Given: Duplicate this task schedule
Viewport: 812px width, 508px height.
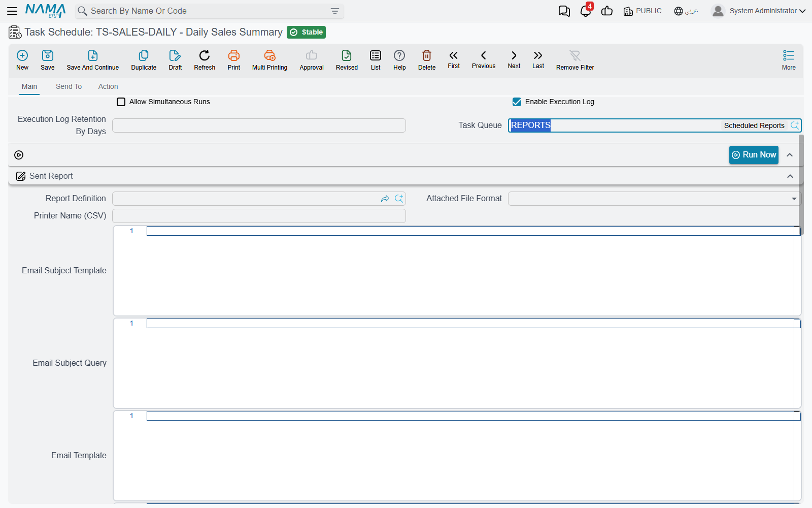Looking at the screenshot, I should (x=144, y=60).
